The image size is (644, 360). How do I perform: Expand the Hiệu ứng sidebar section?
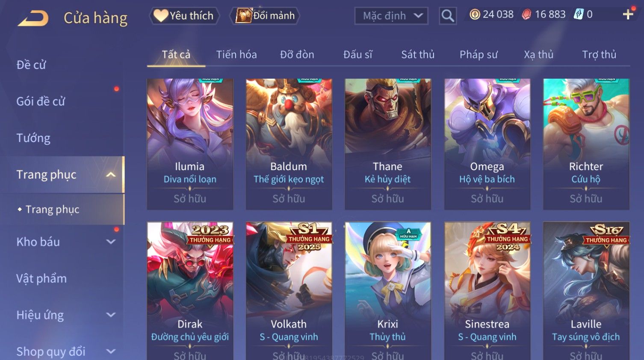click(x=111, y=315)
